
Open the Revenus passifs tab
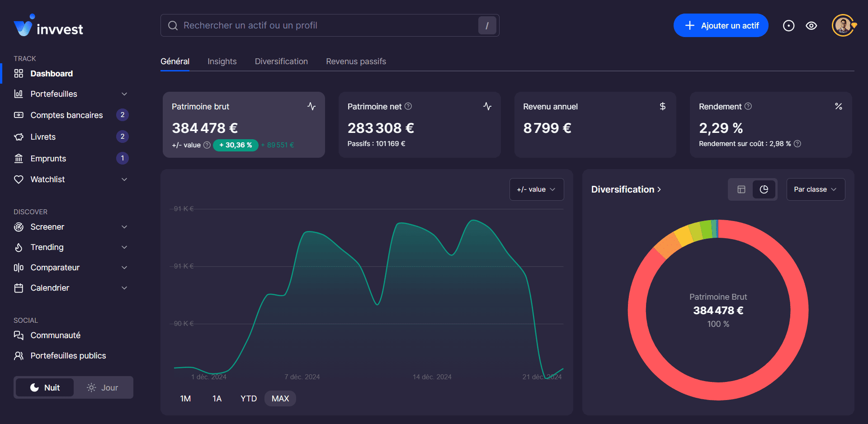[x=356, y=61]
